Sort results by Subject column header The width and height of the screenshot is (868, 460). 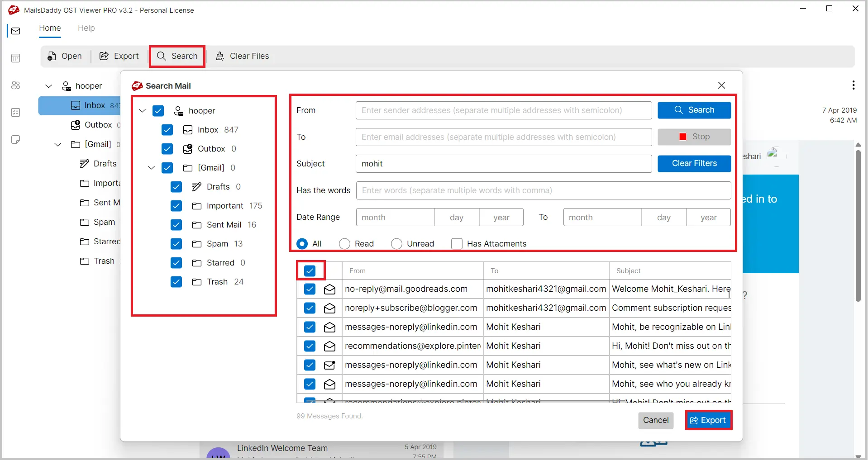point(670,271)
